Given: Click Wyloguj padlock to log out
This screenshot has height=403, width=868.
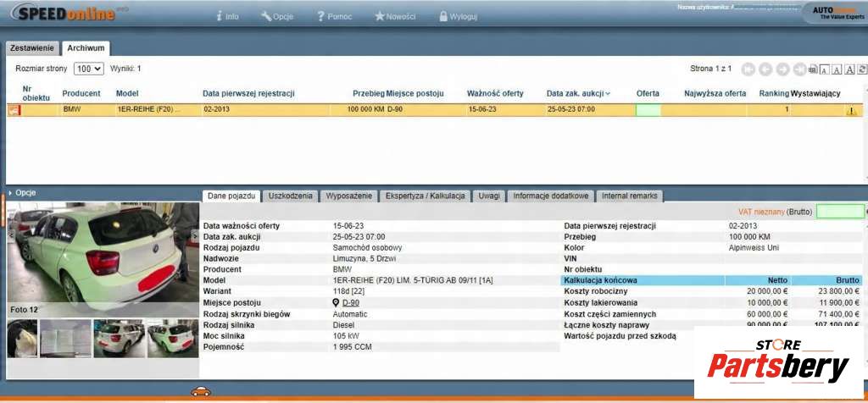Looking at the screenshot, I should (442, 16).
